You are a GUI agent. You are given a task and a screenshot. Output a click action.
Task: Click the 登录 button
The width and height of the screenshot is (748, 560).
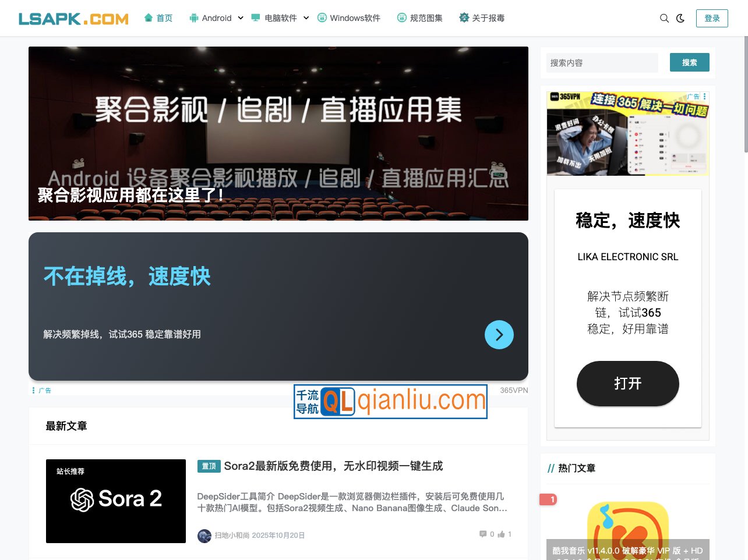point(712,18)
